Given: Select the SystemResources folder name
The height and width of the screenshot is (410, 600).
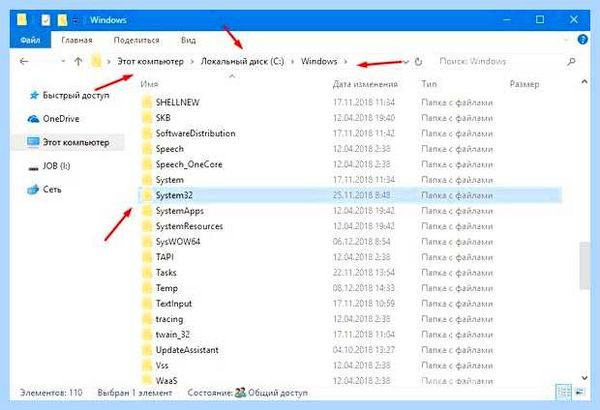Looking at the screenshot, I should pyautogui.click(x=189, y=227).
